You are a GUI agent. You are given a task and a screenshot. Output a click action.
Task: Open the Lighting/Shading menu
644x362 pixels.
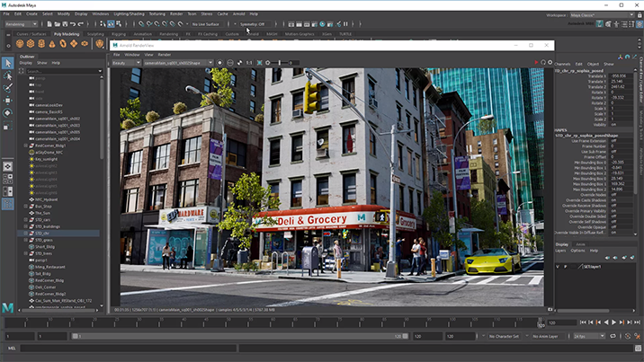tap(129, 14)
